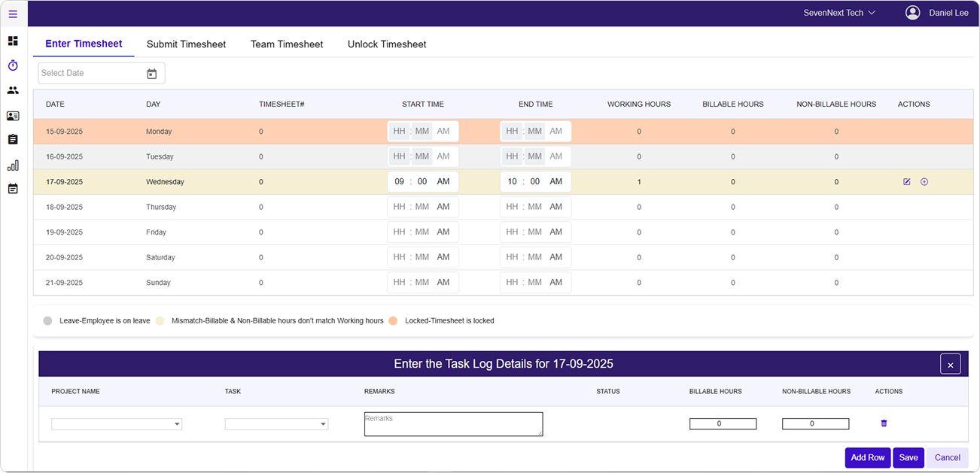Screen dimensions: 980x473
Task: Go to the Team Timesheet tab
Action: point(287,44)
